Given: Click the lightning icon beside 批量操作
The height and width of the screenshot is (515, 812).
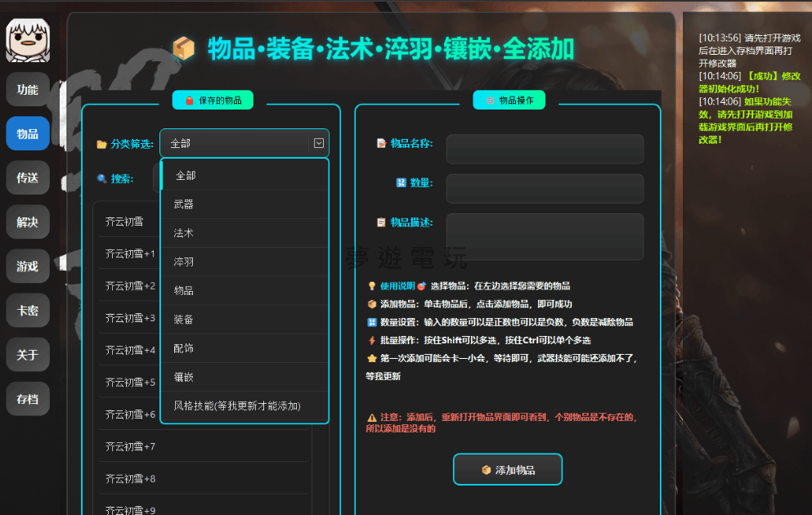Looking at the screenshot, I should coord(371,340).
